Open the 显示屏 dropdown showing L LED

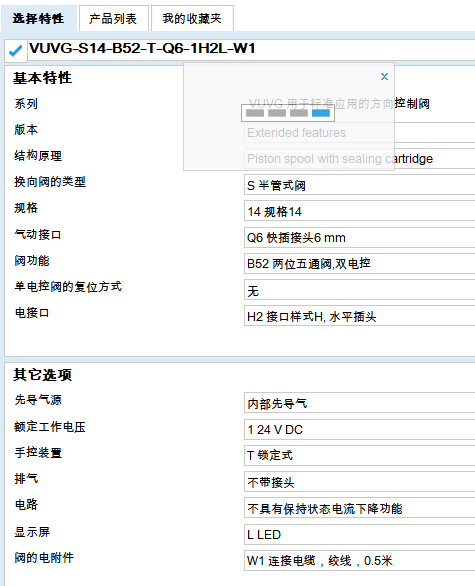coord(360,534)
